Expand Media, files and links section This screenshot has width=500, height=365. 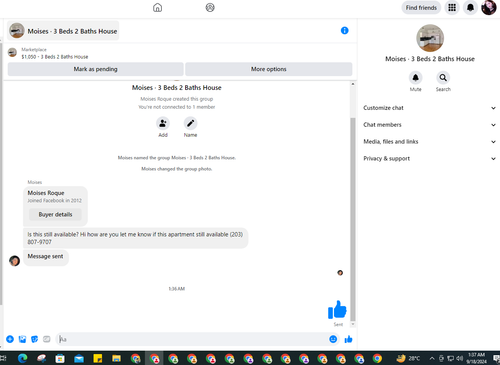[429, 142]
